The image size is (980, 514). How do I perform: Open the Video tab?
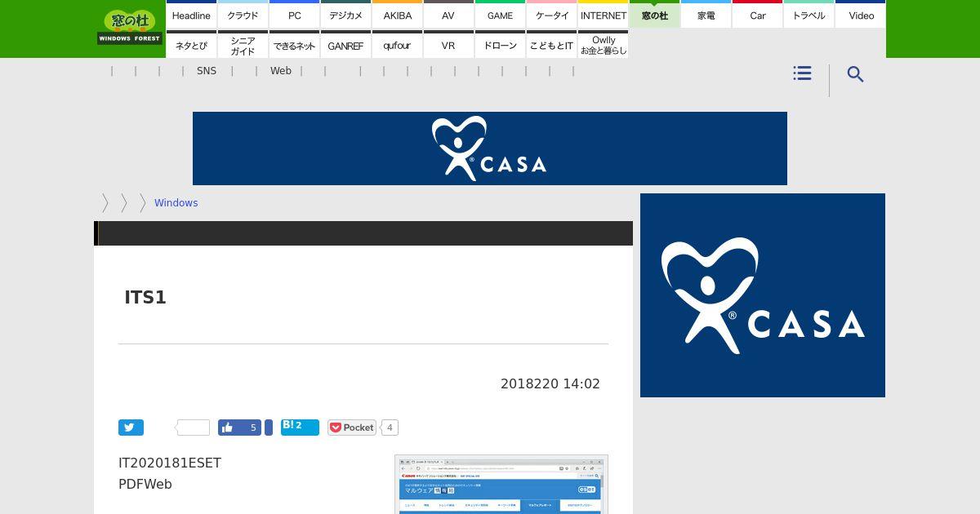(861, 15)
